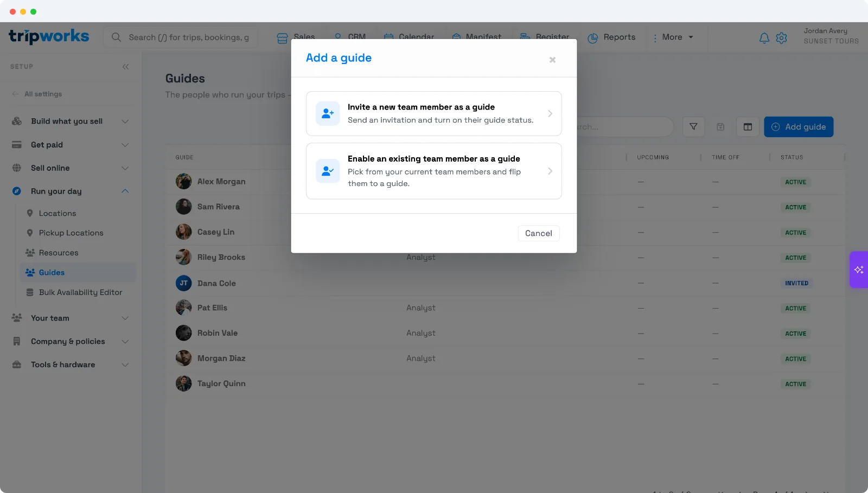Click the Run your day compass icon
The height and width of the screenshot is (493, 868).
pos(17,191)
